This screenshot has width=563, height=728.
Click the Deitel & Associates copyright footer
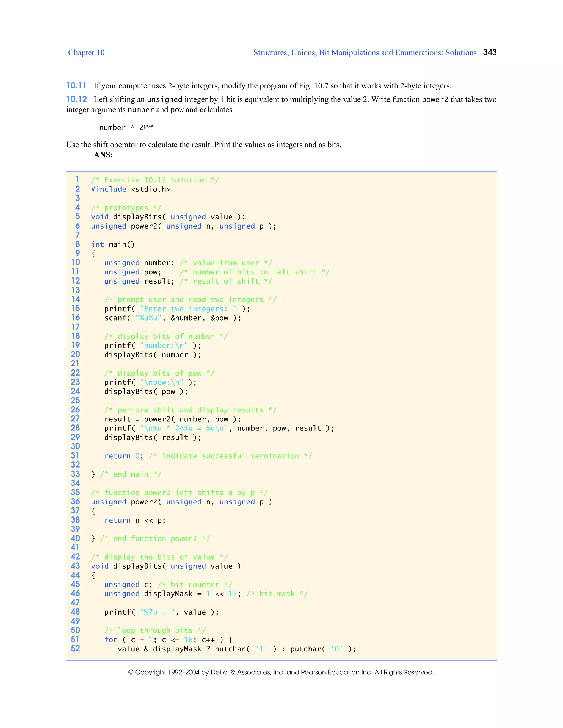(x=281, y=672)
